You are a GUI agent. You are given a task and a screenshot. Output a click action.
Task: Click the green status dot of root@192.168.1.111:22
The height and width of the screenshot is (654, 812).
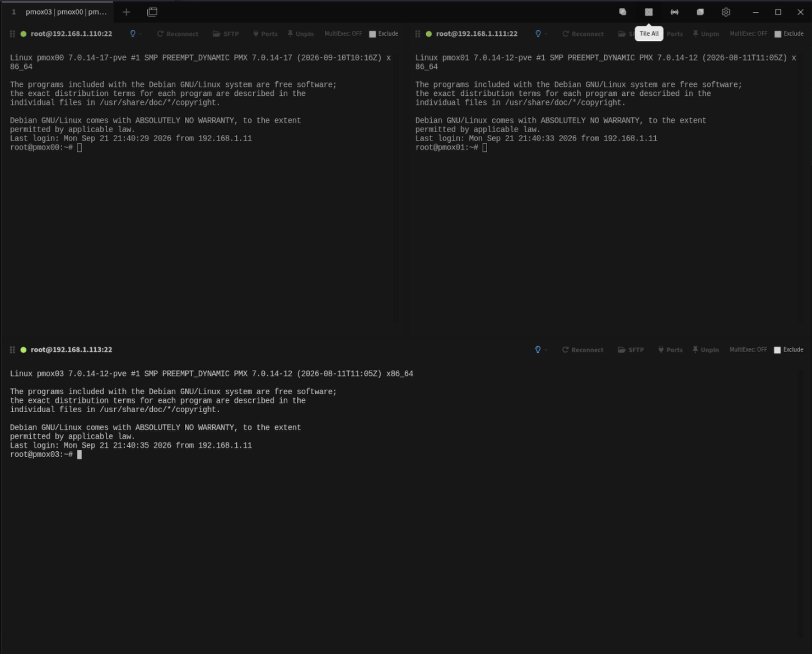click(x=428, y=34)
